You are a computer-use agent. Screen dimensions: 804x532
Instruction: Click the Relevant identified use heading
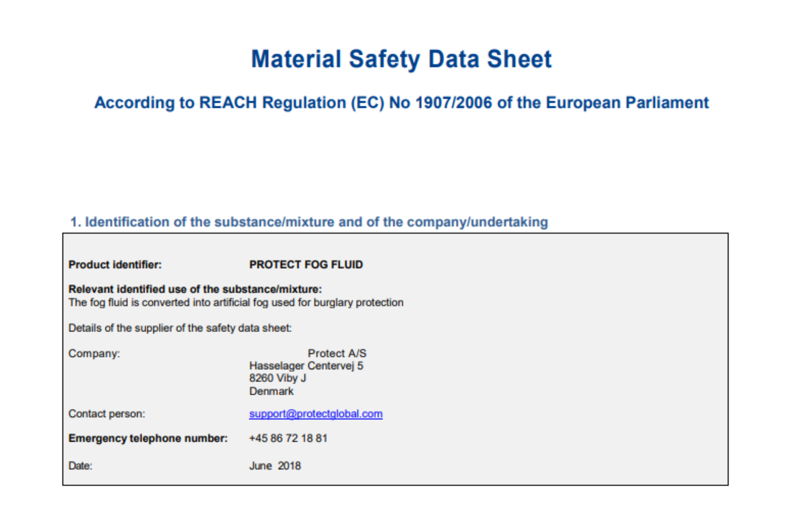point(195,289)
